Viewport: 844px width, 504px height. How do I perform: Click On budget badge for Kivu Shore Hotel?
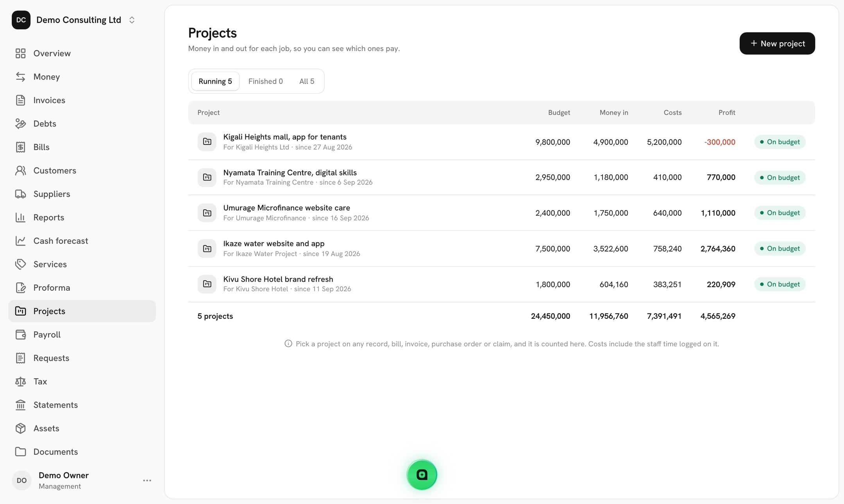tap(780, 284)
